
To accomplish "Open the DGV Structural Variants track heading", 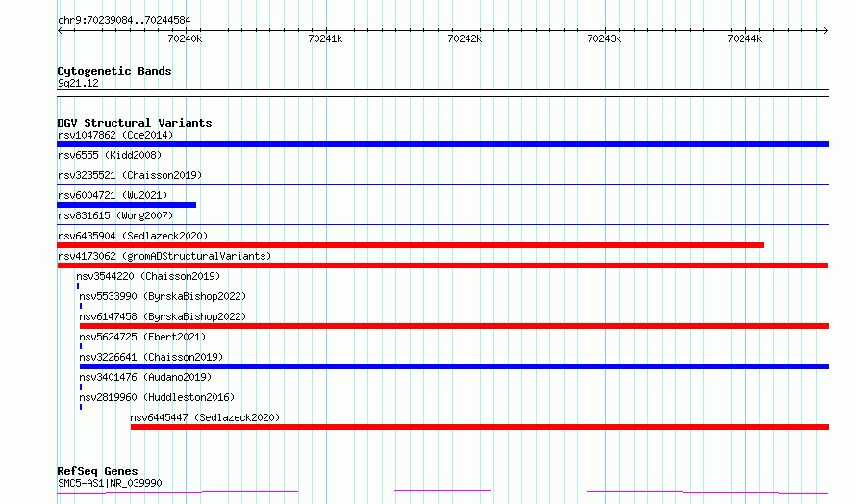I will [135, 123].
